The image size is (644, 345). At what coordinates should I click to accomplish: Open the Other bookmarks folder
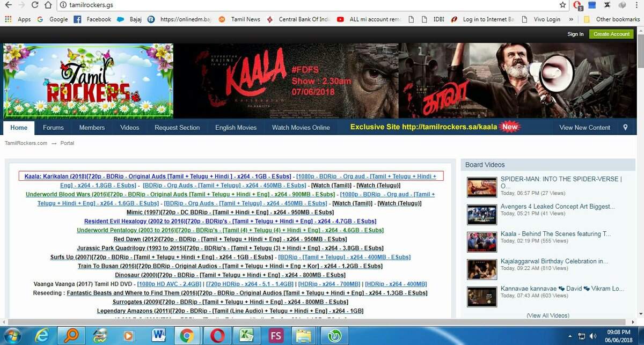tap(613, 19)
